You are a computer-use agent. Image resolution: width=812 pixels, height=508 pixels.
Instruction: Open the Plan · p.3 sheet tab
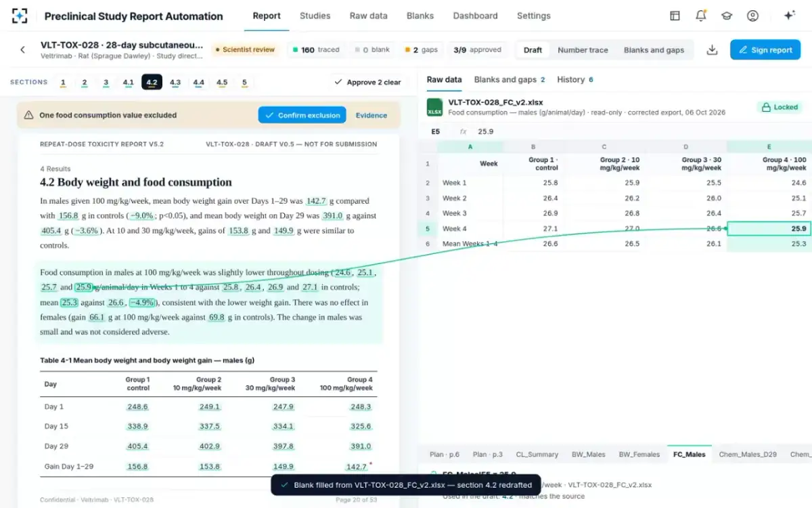click(488, 454)
